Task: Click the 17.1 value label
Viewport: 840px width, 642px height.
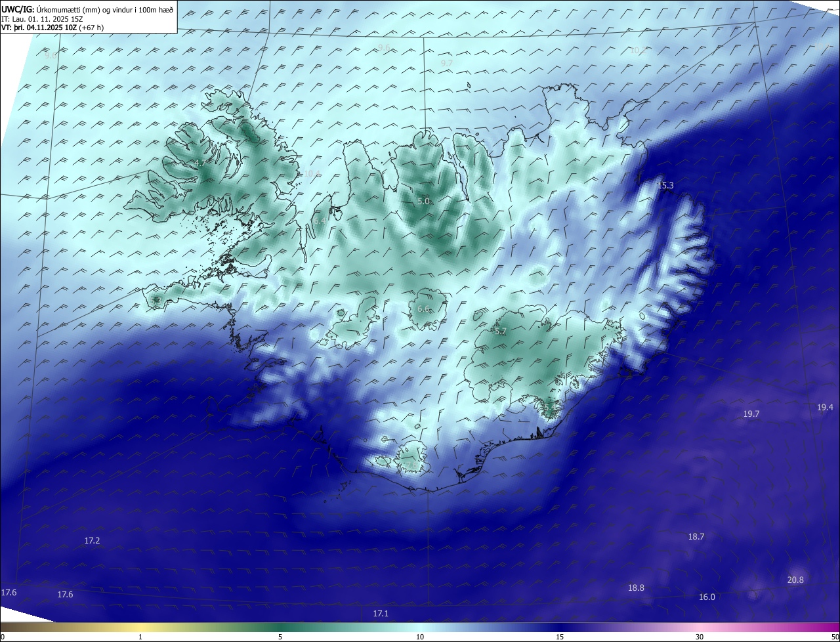Action: coord(381,614)
